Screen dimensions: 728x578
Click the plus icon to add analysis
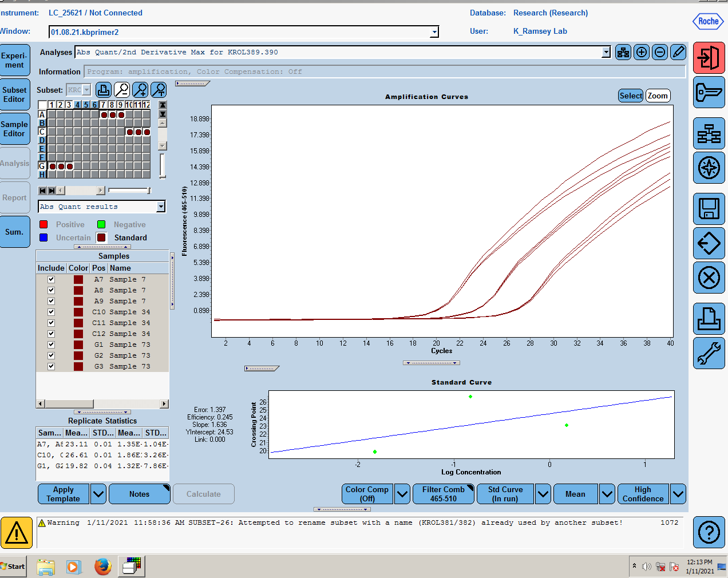(x=642, y=52)
